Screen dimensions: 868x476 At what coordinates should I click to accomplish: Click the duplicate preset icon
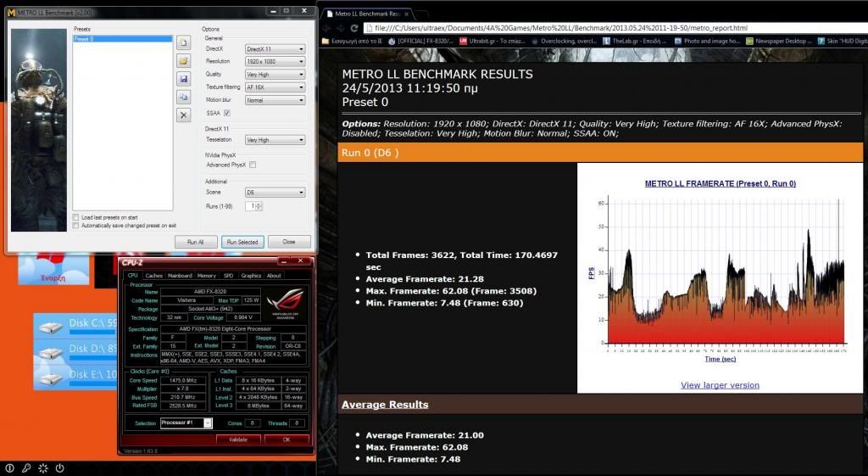pyautogui.click(x=183, y=97)
